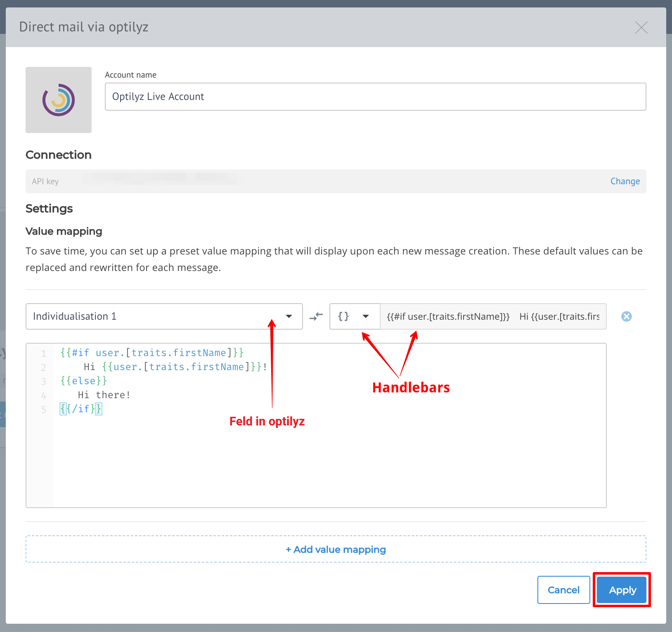Click the optilyz account logo image

coord(59,100)
